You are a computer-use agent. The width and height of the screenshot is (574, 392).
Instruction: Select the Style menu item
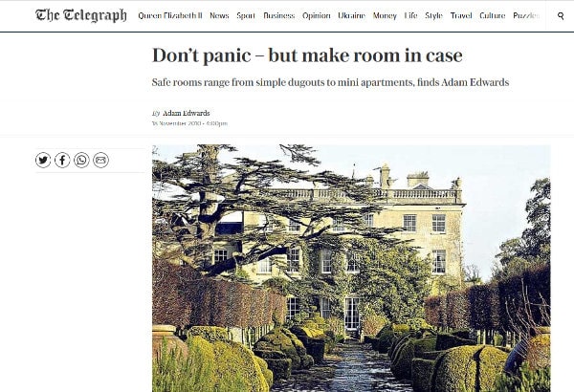coord(433,15)
